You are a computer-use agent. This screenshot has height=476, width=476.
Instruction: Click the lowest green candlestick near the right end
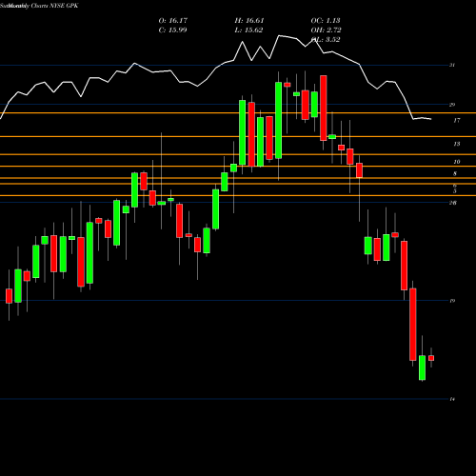coord(422,367)
